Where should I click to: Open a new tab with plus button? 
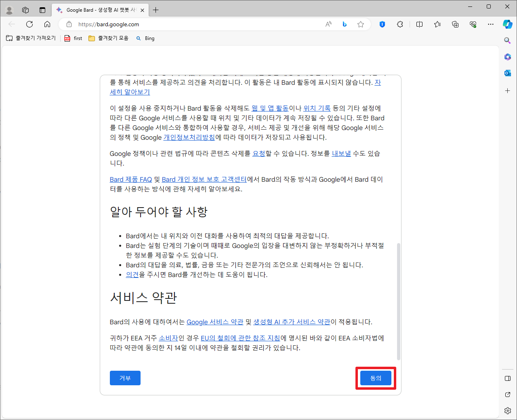(156, 10)
